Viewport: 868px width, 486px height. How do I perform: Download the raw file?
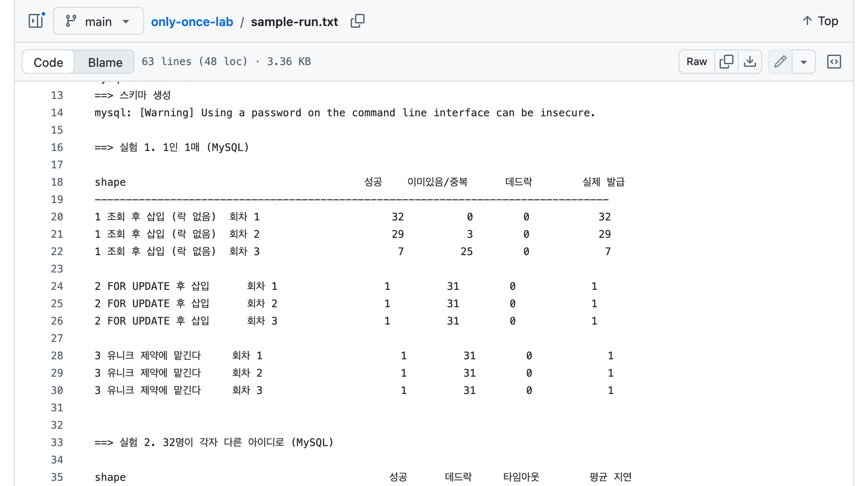coord(750,62)
